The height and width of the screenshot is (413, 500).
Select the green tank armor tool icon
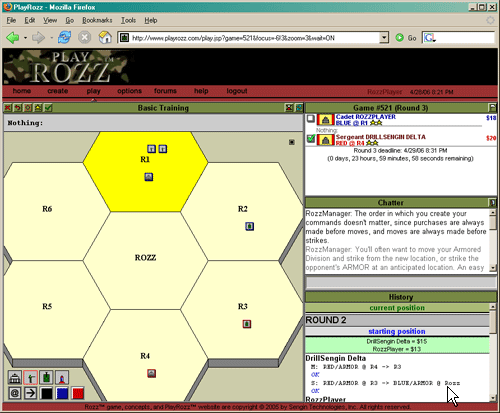[46, 378]
